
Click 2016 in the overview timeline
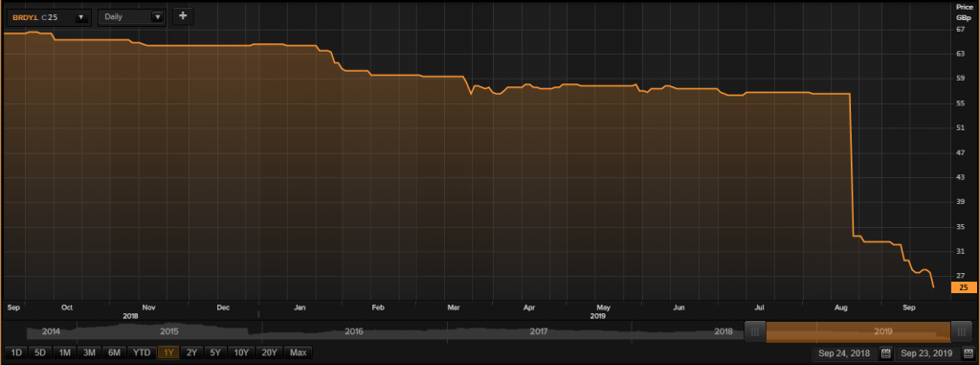click(x=354, y=331)
